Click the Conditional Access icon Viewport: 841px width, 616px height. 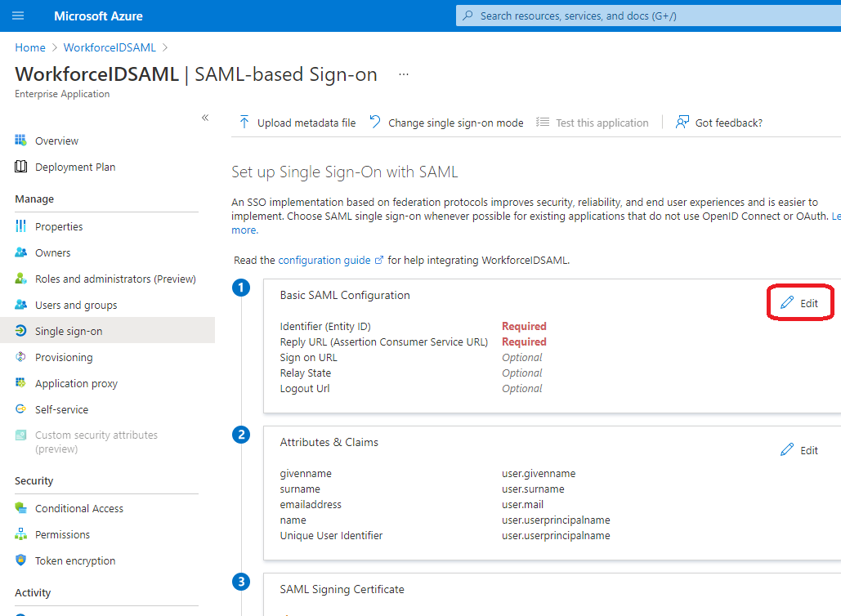point(21,507)
